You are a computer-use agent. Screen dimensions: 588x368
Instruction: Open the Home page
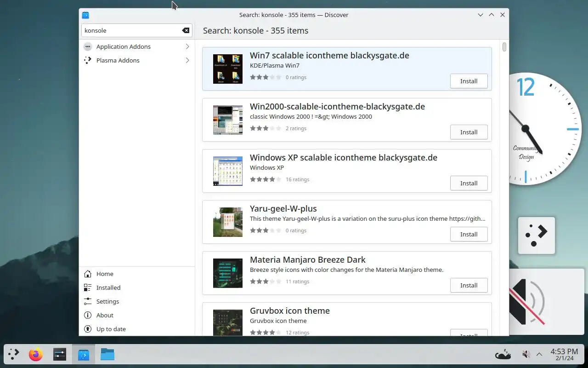pos(137,274)
